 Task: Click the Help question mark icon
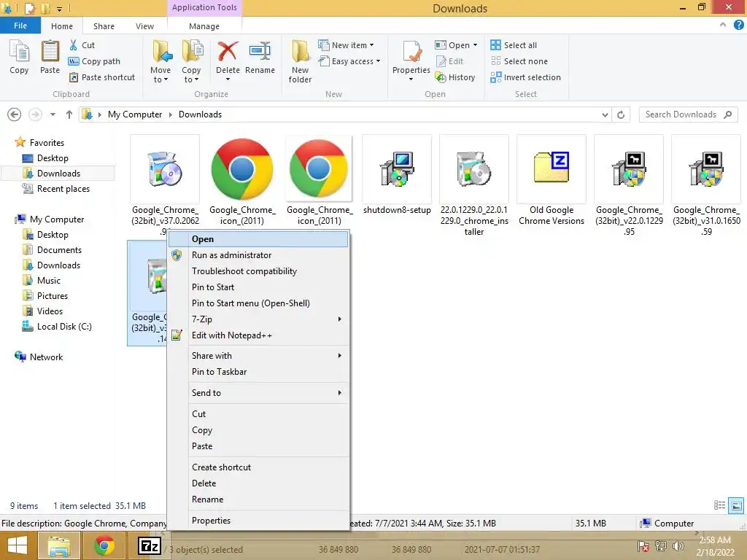(738, 26)
